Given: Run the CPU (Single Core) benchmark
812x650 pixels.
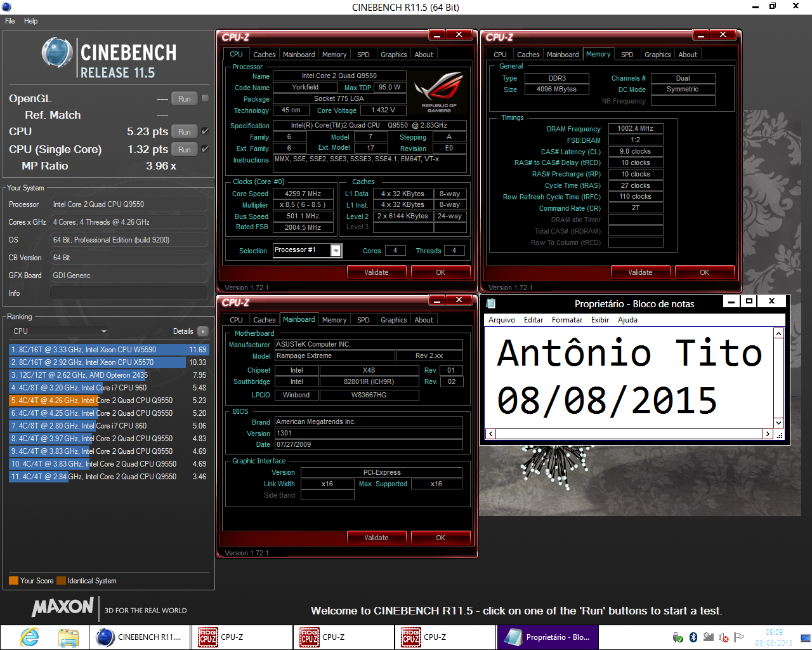Looking at the screenshot, I should point(185,149).
